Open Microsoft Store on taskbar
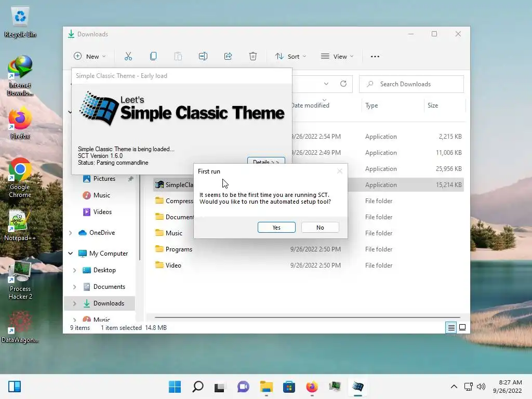 289,387
